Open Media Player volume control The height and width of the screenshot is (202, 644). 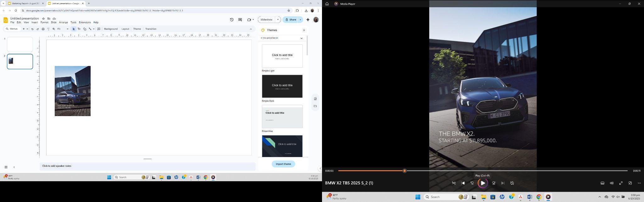click(x=612, y=183)
